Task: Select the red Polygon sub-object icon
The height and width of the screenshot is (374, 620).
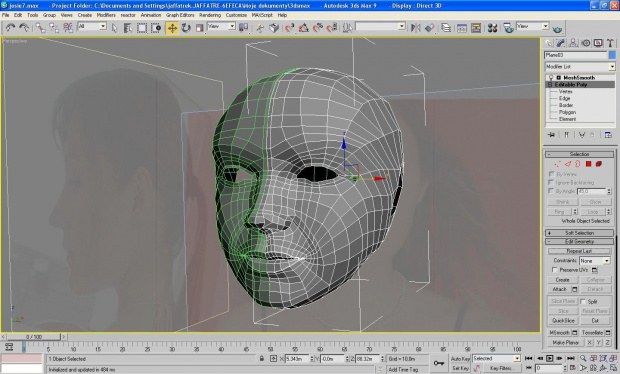Action: pos(588,164)
